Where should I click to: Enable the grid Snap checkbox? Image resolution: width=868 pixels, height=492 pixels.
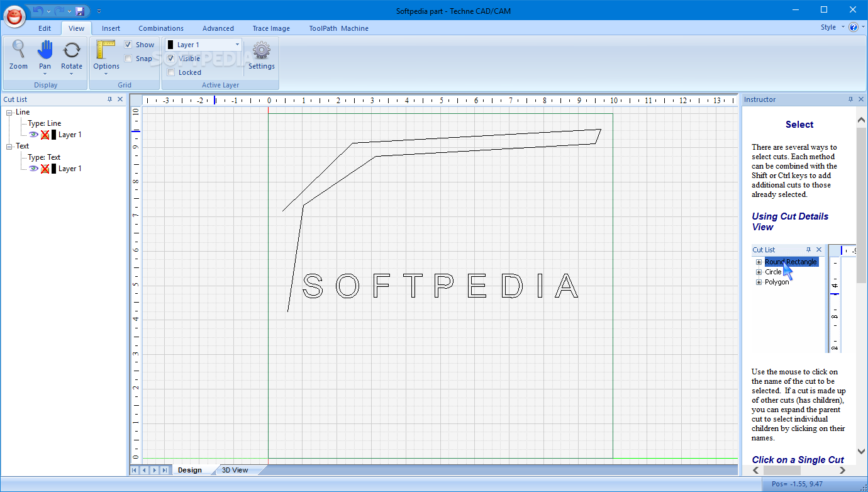128,59
